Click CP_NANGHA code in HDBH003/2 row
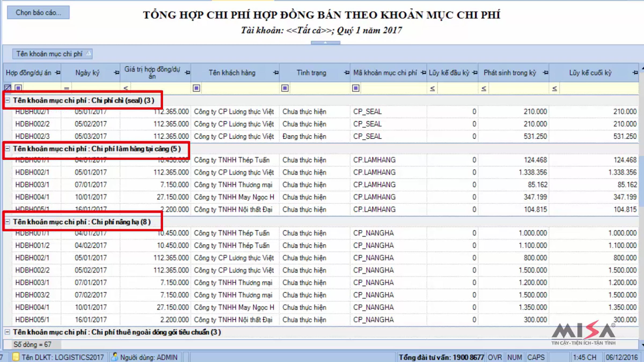Image resolution: width=644 pixels, height=362 pixels. [x=373, y=295]
